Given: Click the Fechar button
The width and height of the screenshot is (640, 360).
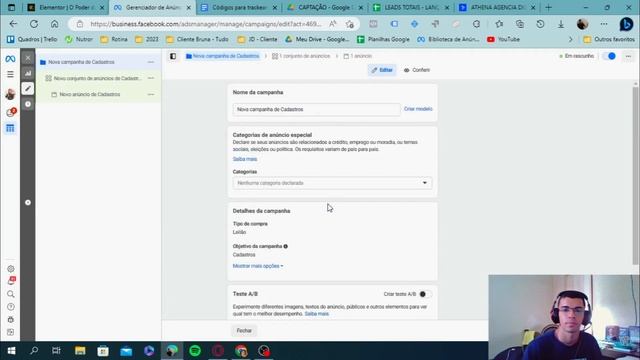Looking at the screenshot, I should coord(244,330).
